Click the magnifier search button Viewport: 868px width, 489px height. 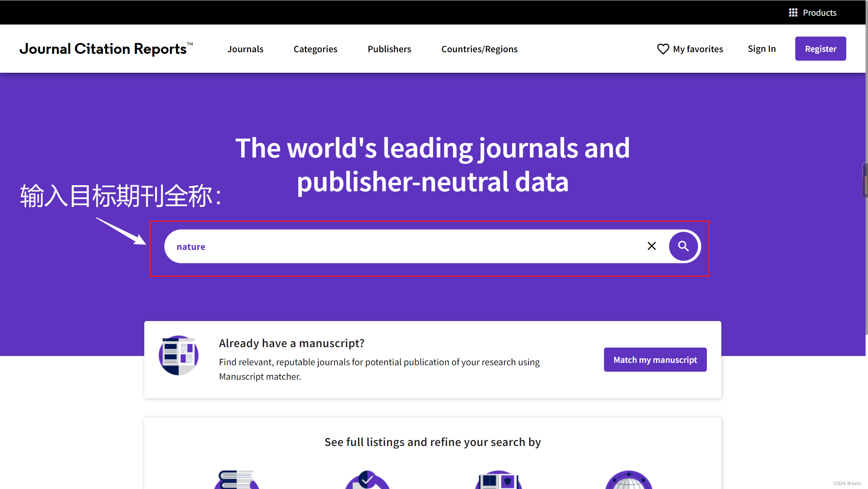683,246
